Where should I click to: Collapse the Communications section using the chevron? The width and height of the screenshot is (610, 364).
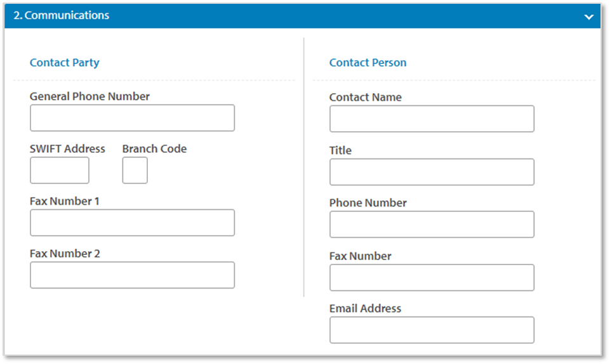pos(588,16)
